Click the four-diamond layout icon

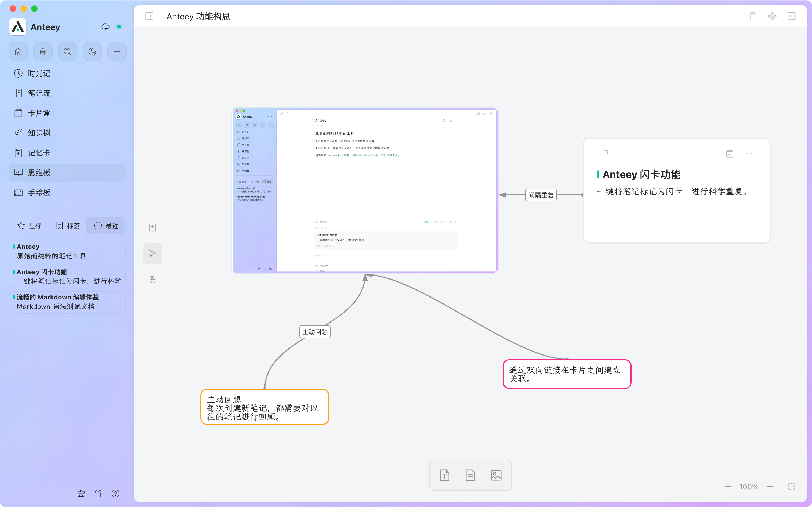[772, 16]
